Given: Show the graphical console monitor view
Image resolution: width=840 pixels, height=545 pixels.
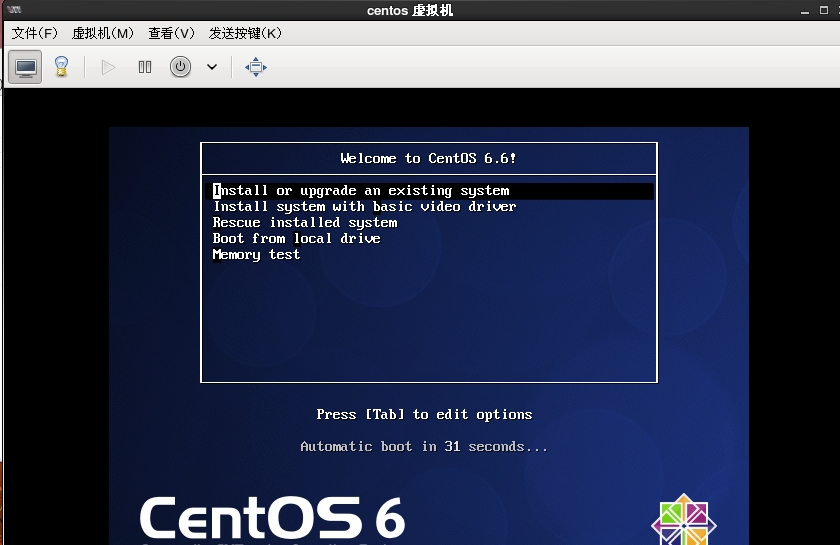Looking at the screenshot, I should 25,67.
